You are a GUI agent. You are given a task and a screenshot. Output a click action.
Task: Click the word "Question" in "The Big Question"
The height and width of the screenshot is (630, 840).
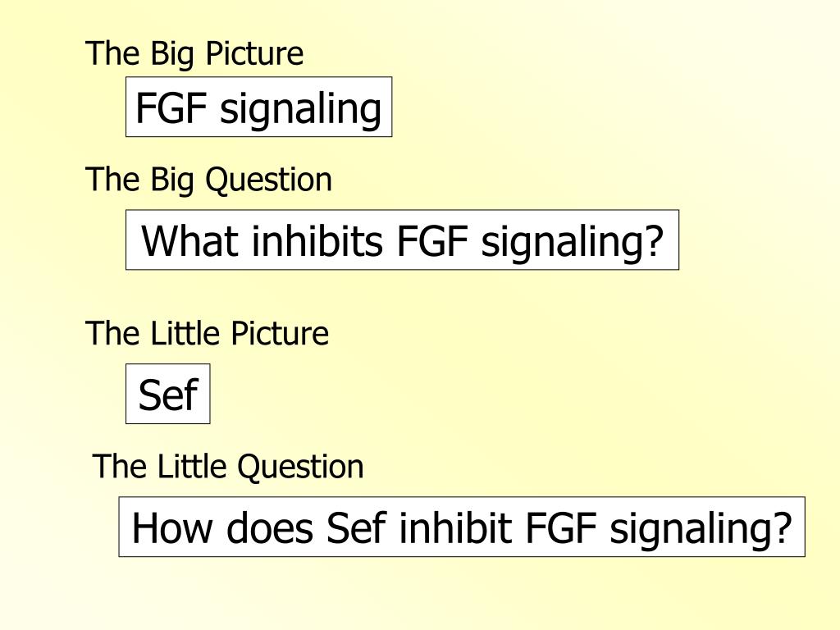(x=269, y=180)
